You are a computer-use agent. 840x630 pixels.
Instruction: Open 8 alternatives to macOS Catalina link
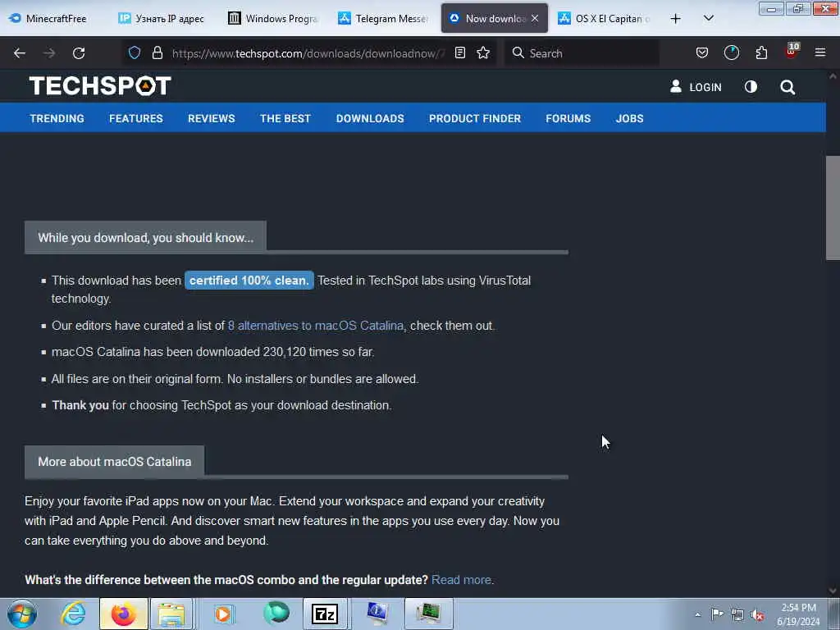coord(316,326)
